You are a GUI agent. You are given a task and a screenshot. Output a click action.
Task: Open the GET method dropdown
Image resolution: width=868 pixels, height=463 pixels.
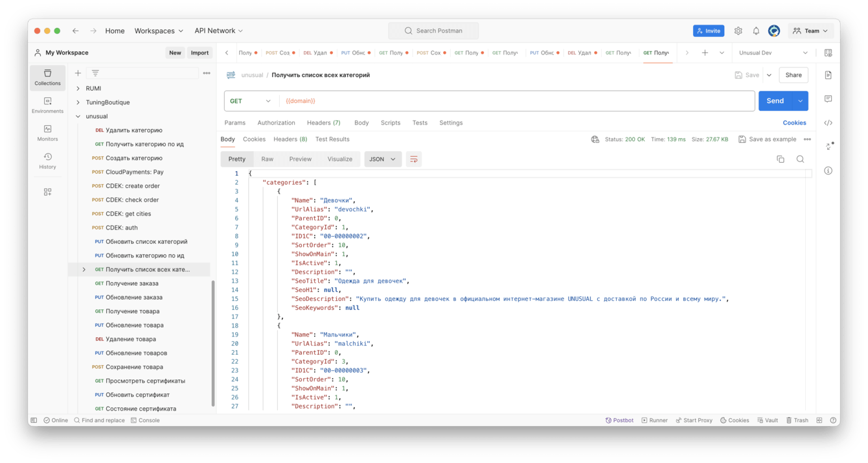pos(251,101)
